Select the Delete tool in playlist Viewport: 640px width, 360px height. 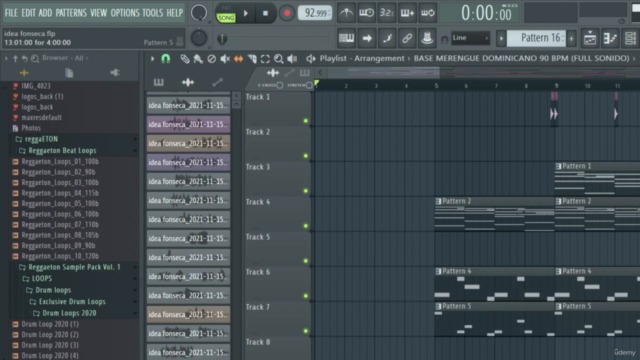tap(211, 59)
